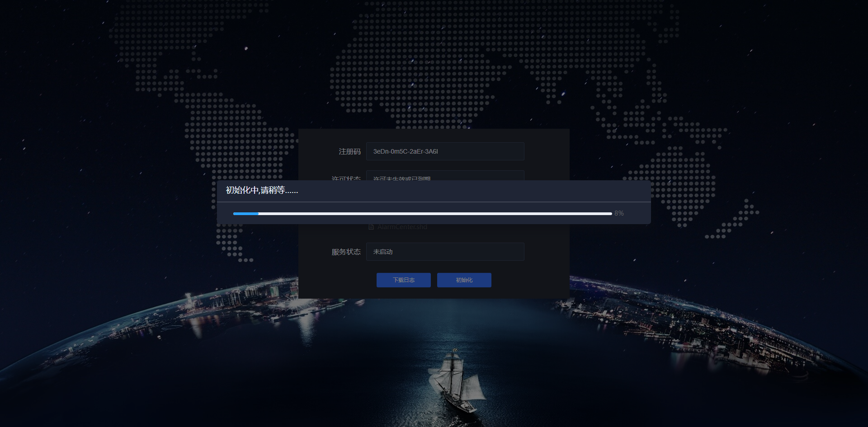The image size is (868, 427).
Task: Click the 下载日志 download log button
Action: point(404,280)
